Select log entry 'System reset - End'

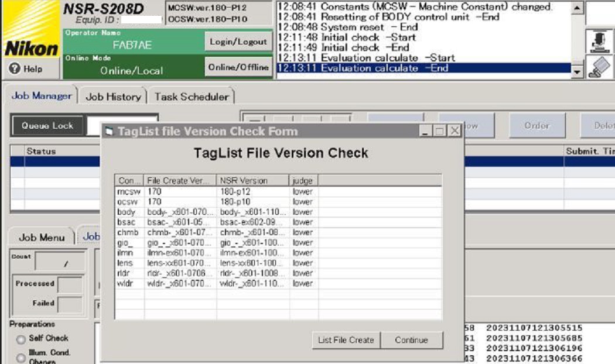(423, 28)
